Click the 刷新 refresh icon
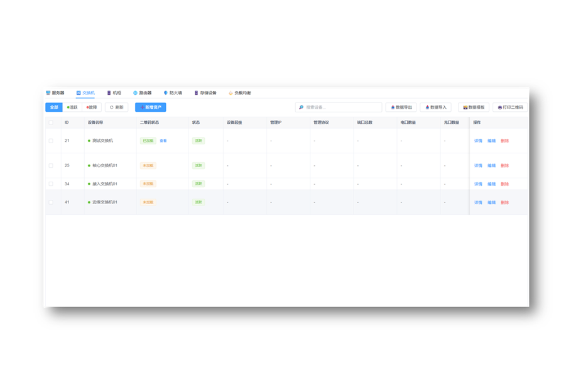Screen dimensions: 571x392 pos(112,107)
